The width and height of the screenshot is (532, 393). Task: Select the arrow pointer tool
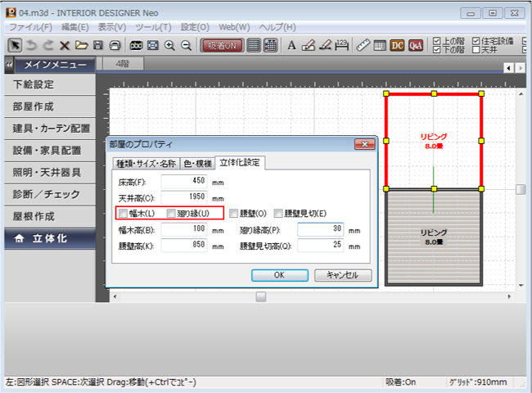point(14,46)
